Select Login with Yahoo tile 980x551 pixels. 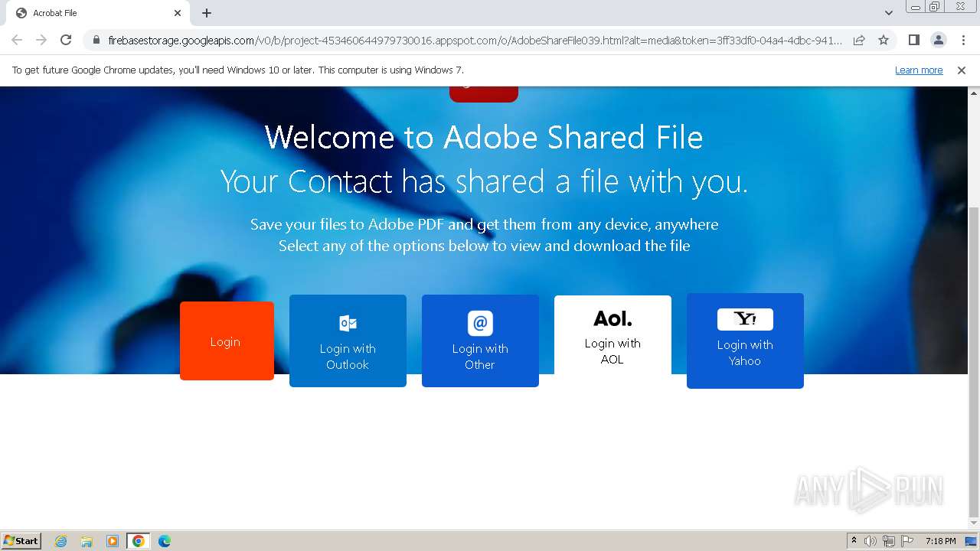[x=745, y=341]
